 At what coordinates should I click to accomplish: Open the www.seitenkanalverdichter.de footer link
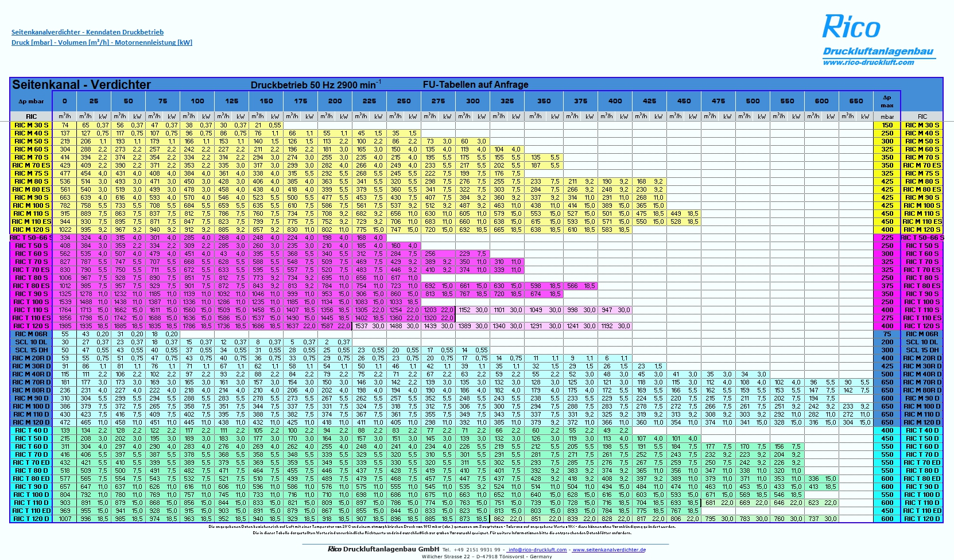609,550
